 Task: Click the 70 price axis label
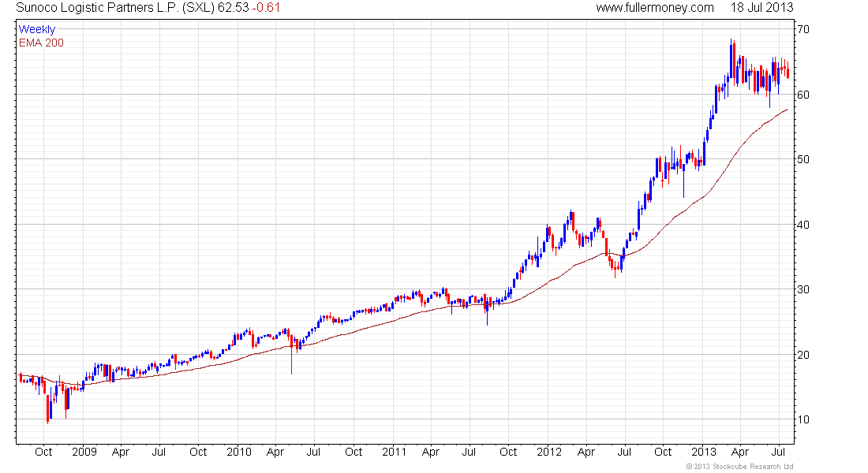coord(803,29)
